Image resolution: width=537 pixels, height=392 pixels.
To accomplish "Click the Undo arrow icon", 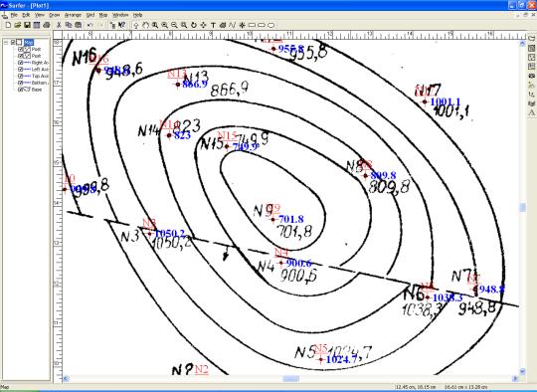I will [90, 25].
